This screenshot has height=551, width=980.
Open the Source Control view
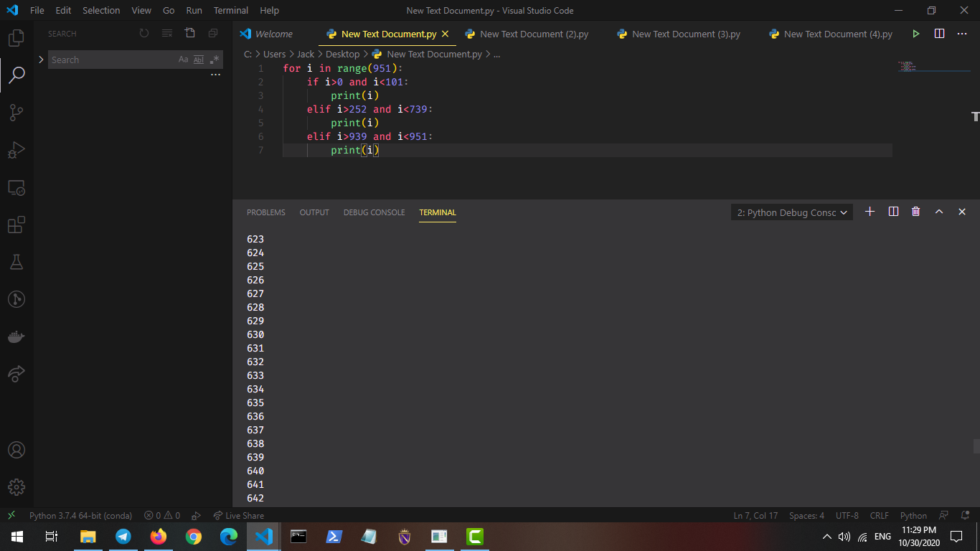[17, 112]
